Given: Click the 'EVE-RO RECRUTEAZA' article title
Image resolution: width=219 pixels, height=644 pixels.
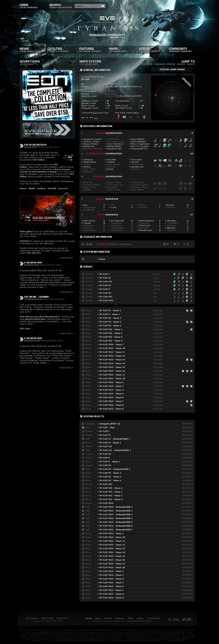Looking at the screenshot, I should (35, 145).
